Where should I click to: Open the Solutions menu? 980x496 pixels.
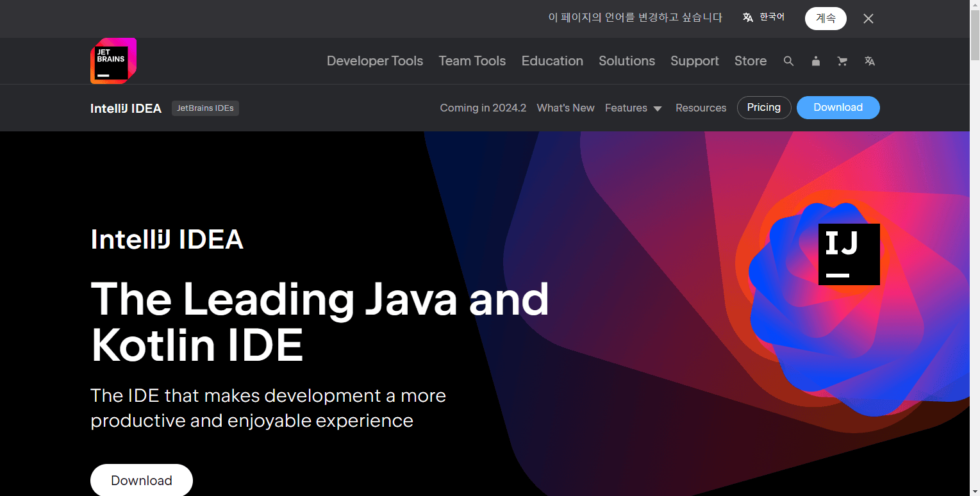tap(627, 61)
